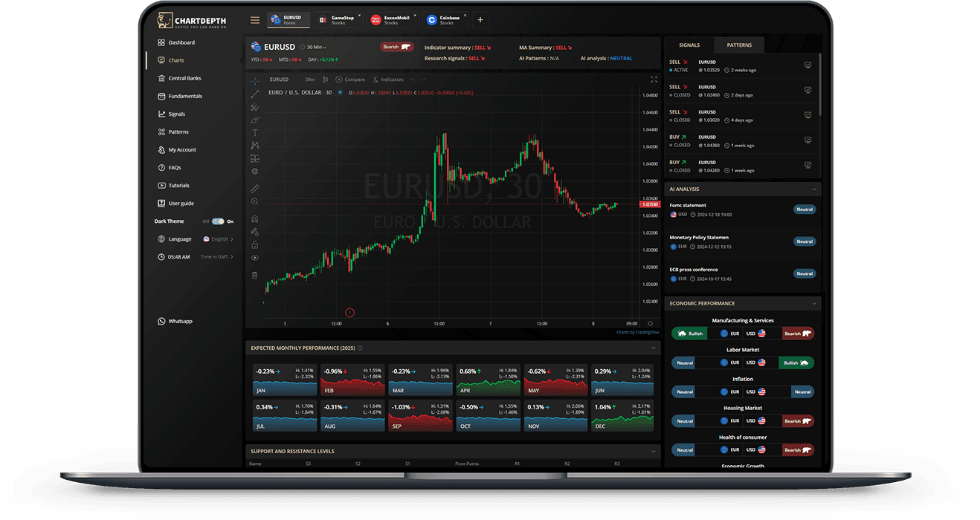Screen dimensions: 980x520
Task: Open the DEC monthly performance card
Action: tap(622, 416)
